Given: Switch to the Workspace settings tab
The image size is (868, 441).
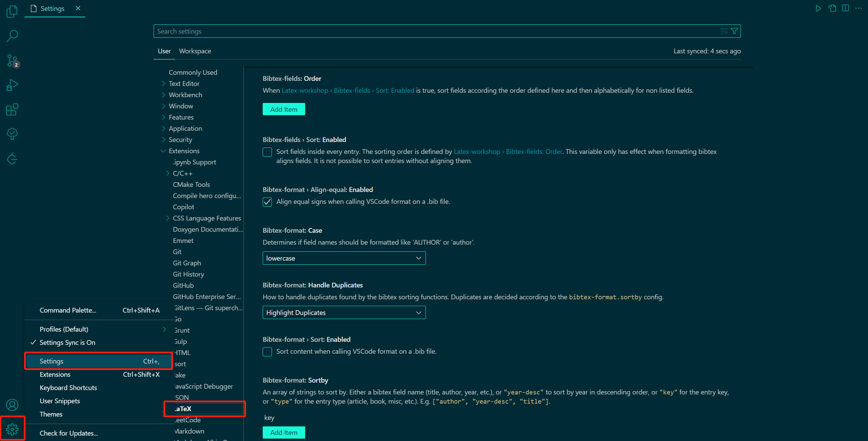Looking at the screenshot, I should (x=195, y=51).
